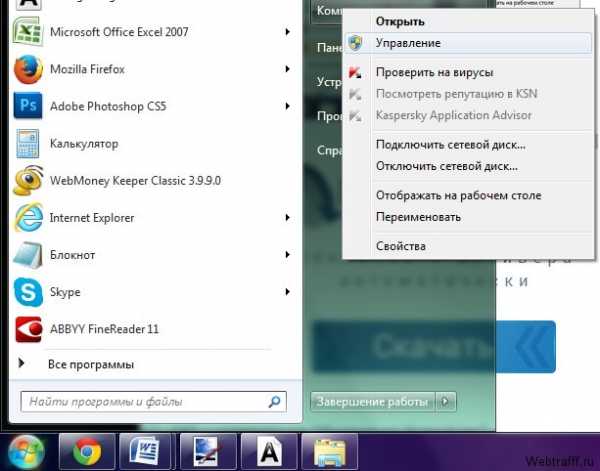600x471 pixels.
Task: Click the Windows Start orb
Action: 26,451
